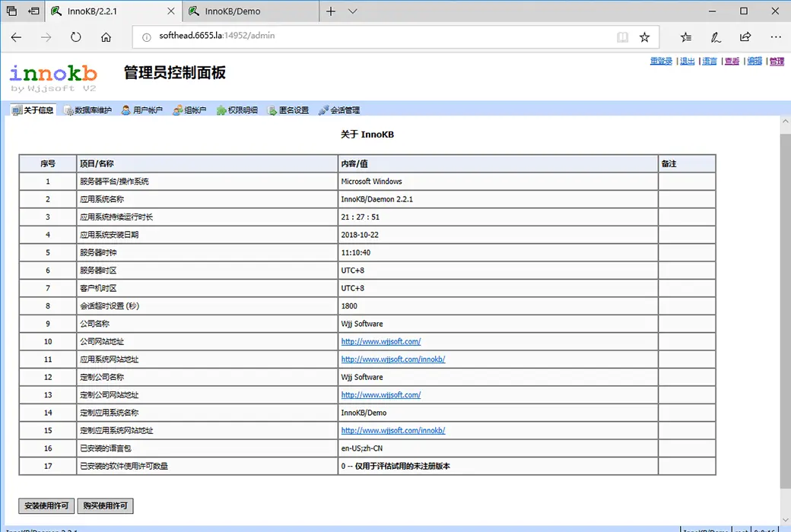This screenshot has width=791, height=532.
Task: Click the 管理 link
Action: point(777,61)
